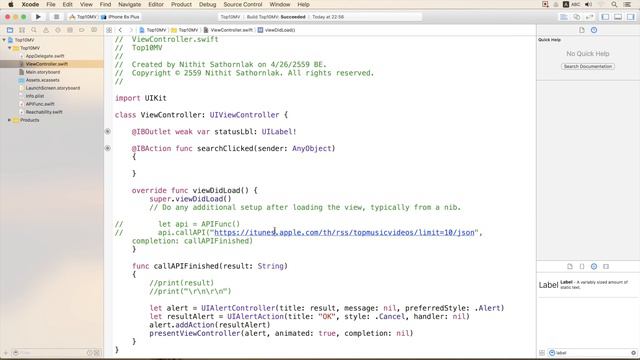The height and width of the screenshot is (360, 640).
Task: Click the Search Documentation button
Action: click(588, 66)
